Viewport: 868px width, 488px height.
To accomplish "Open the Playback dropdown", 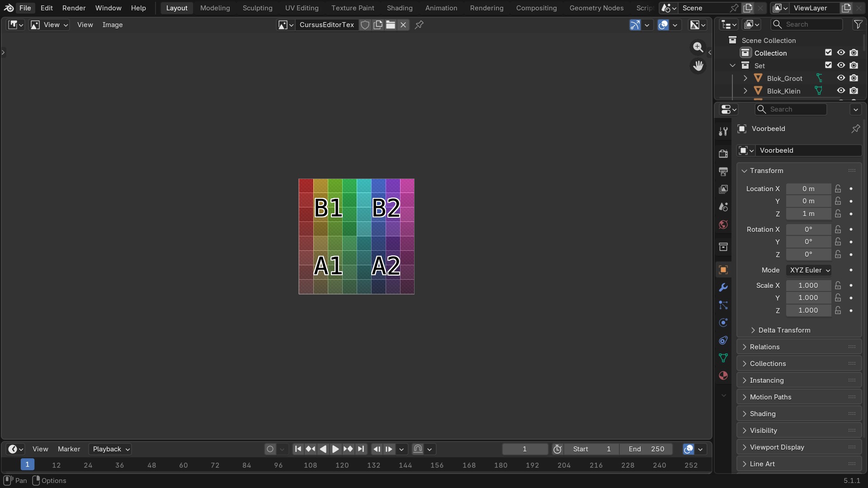I will [110, 449].
